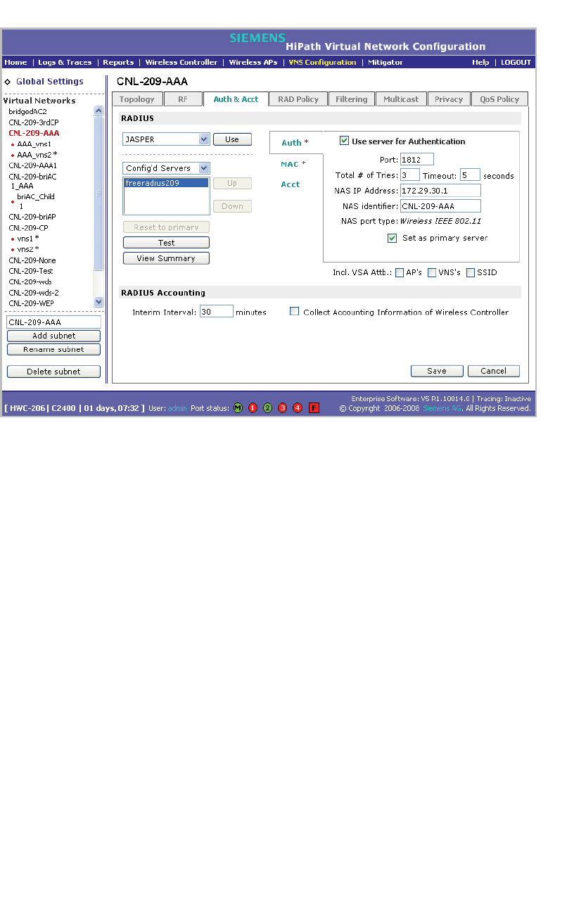Click the Timeout seconds field
The image size is (574, 924).
click(471, 175)
